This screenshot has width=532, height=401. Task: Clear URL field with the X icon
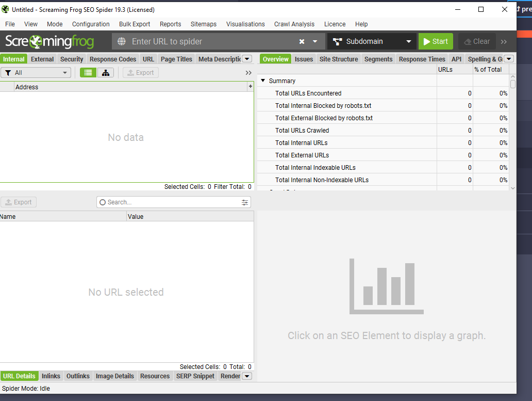302,41
